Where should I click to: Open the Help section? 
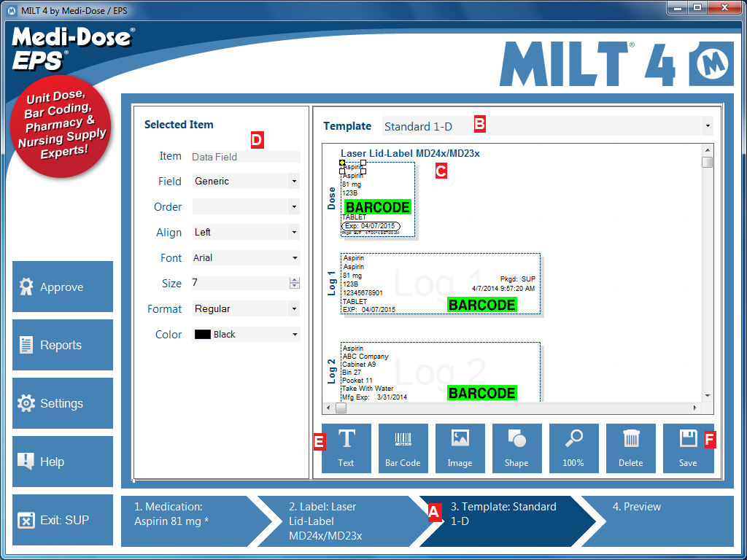point(63,462)
